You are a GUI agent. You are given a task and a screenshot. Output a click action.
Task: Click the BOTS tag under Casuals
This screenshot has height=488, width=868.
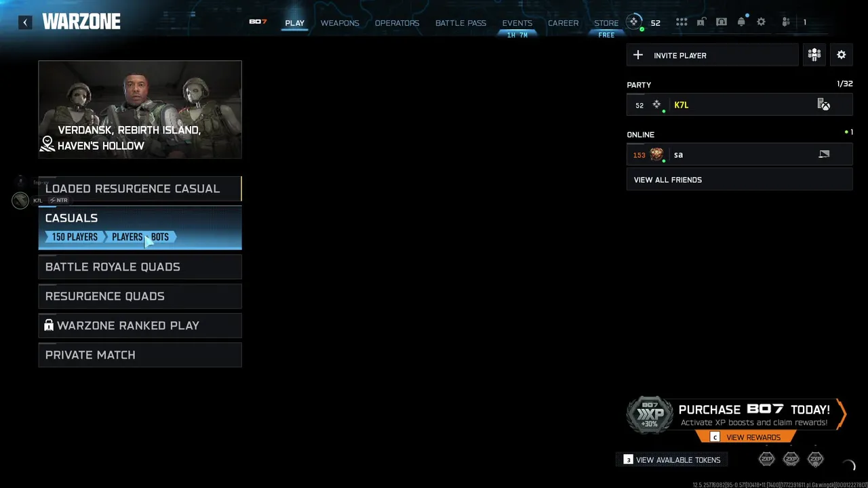160,237
